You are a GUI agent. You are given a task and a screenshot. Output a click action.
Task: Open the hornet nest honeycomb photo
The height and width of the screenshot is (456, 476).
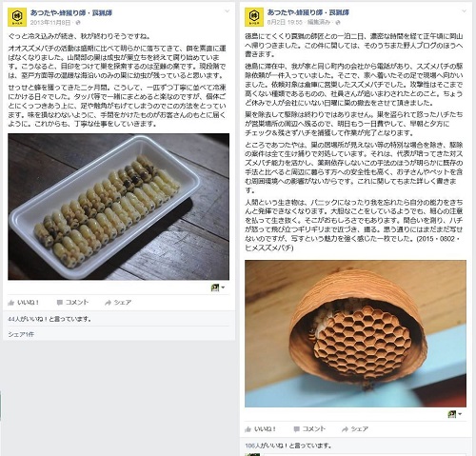click(x=355, y=333)
